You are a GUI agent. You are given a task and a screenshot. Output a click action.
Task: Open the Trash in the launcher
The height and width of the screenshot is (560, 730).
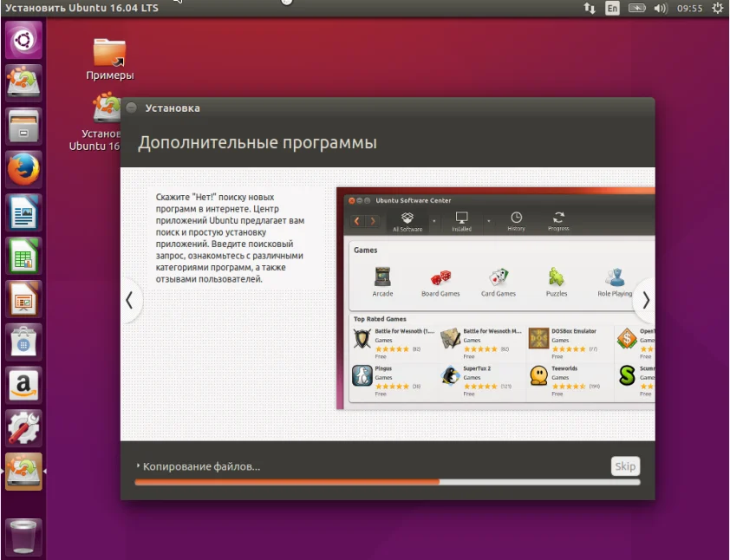[x=23, y=535]
